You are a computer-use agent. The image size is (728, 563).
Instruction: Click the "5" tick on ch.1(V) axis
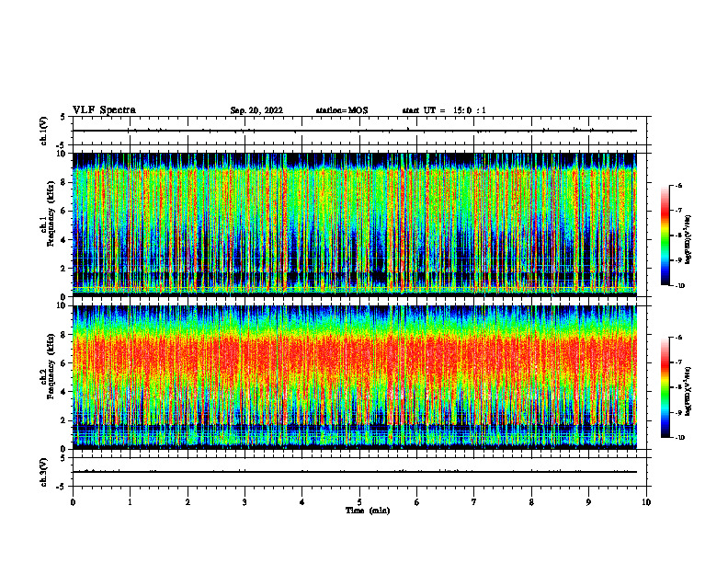[x=63, y=117]
